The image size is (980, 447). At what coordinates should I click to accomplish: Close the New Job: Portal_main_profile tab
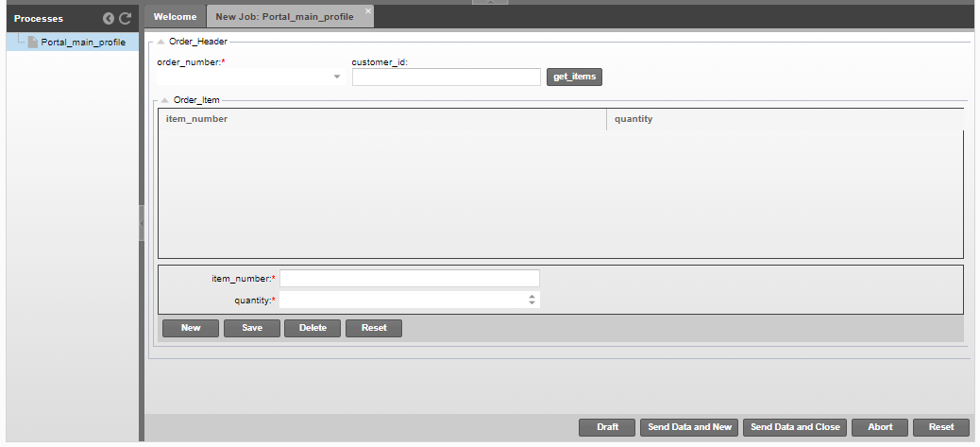(367, 10)
